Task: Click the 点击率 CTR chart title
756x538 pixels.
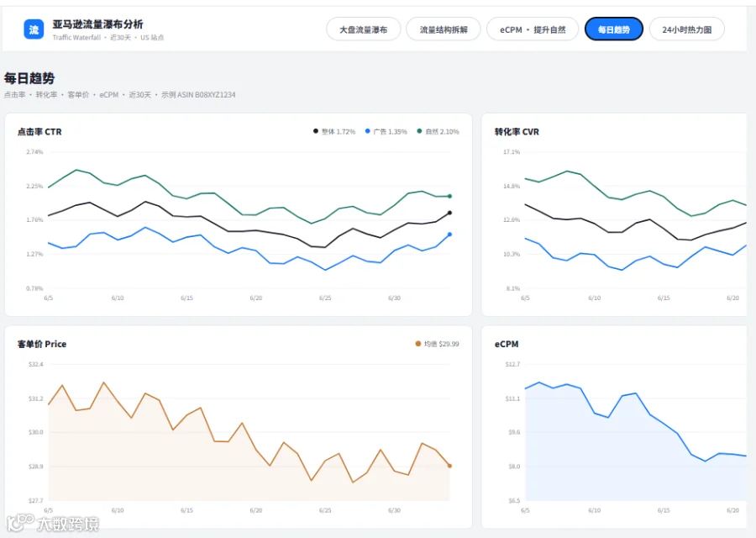Action: click(x=39, y=132)
